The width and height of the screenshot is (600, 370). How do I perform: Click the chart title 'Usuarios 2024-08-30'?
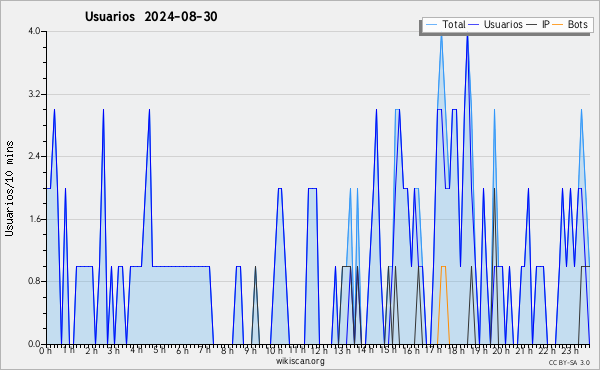pos(151,17)
